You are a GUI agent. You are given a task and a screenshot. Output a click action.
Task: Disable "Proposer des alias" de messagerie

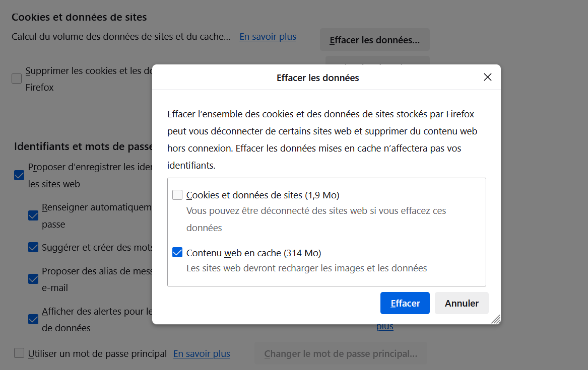pos(33,279)
